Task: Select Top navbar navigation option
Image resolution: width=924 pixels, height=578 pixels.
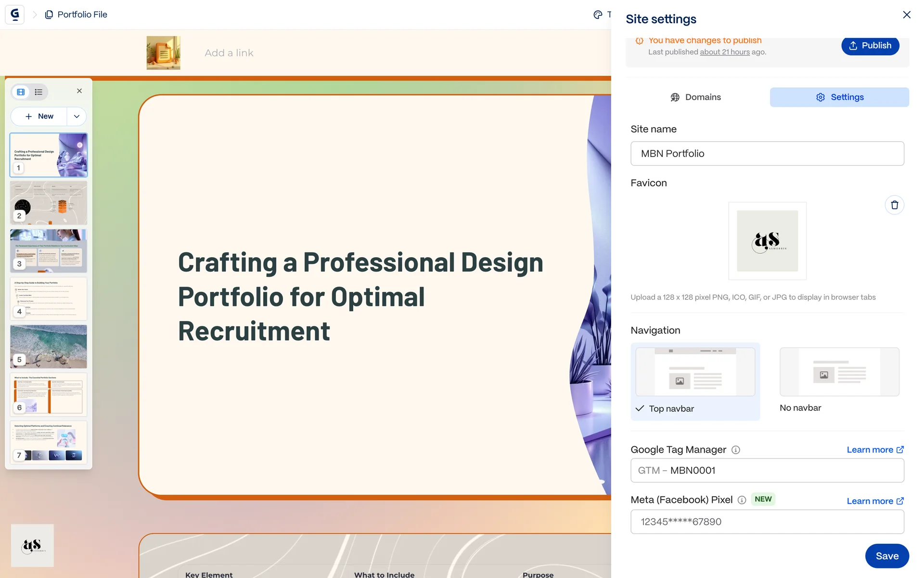Action: 695,381
